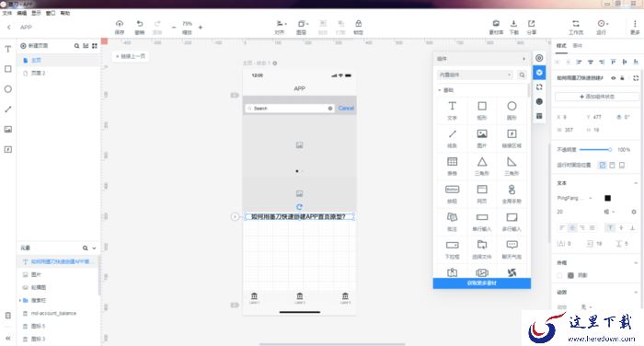Switch to the Style tab
This screenshot has height=346, width=644.
click(x=561, y=46)
